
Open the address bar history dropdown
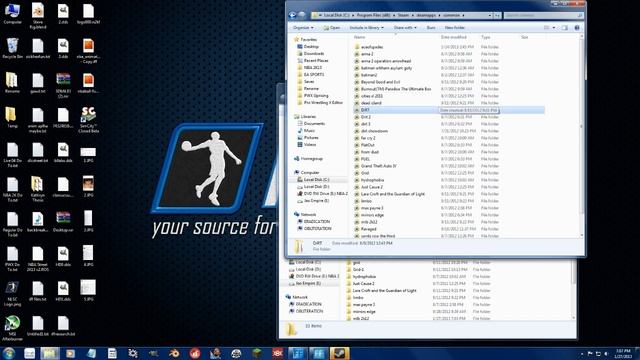click(x=490, y=16)
